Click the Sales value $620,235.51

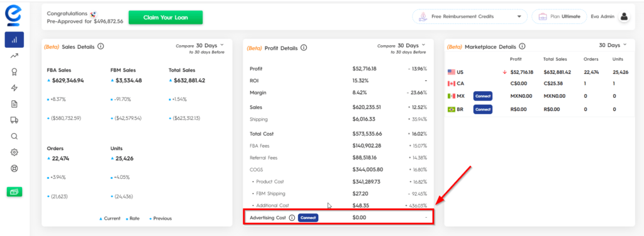(367, 107)
